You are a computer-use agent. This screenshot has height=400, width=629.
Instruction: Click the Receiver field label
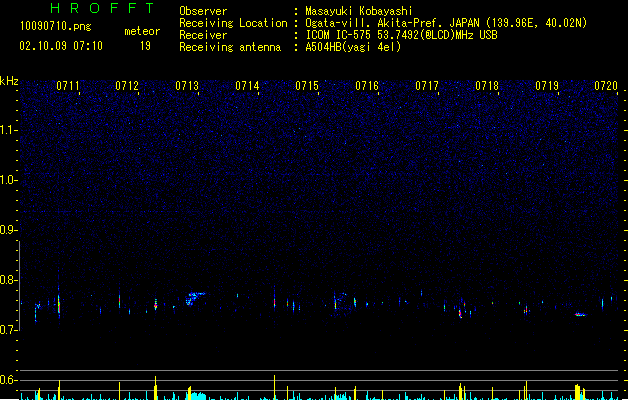click(x=203, y=35)
